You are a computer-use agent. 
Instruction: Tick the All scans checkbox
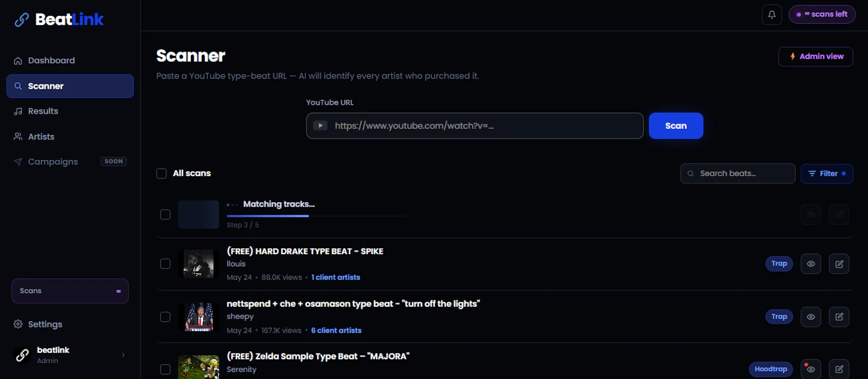[x=161, y=174]
